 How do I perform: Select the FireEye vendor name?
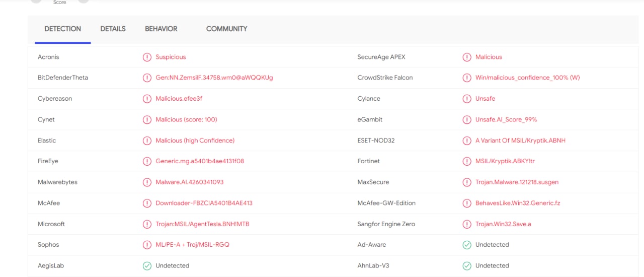click(48, 161)
